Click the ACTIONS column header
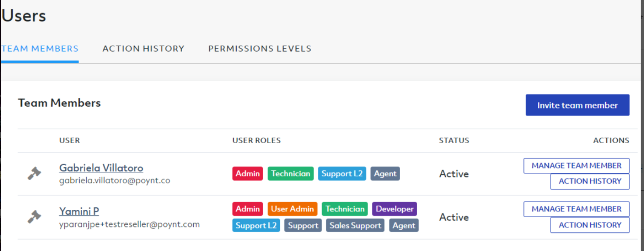This screenshot has height=251, width=644. coord(611,140)
